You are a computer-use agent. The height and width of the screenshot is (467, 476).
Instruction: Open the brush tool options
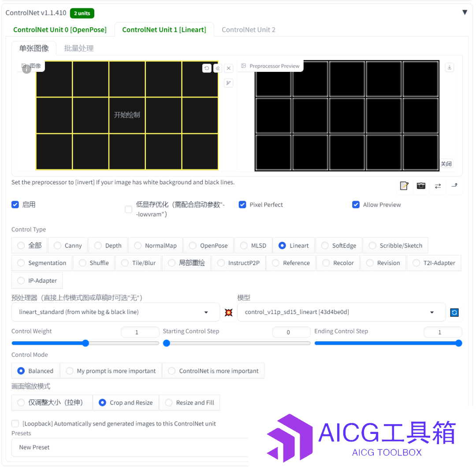click(x=229, y=82)
